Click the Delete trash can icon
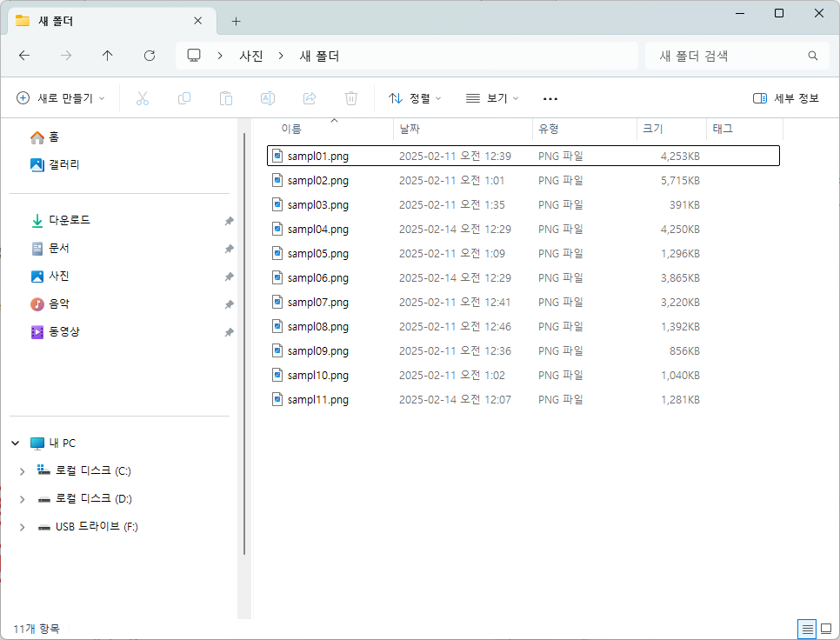Viewport: 840px width, 640px height. coord(351,98)
